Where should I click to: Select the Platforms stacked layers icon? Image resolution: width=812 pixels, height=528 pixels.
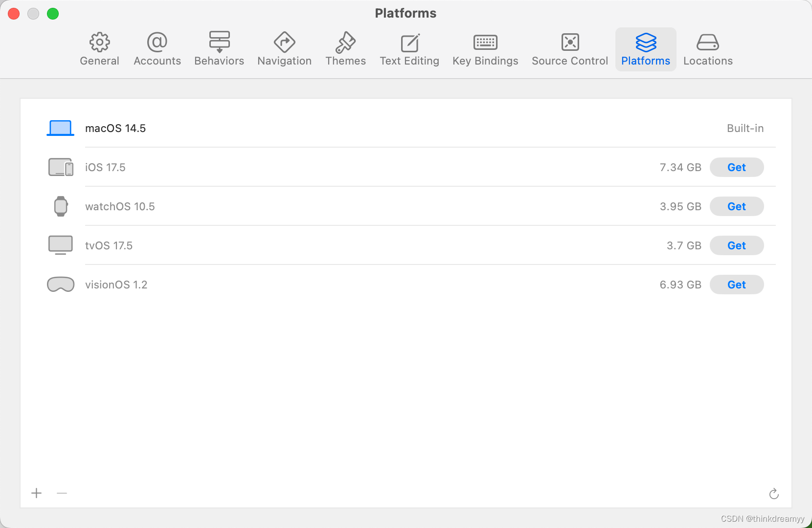tap(646, 43)
